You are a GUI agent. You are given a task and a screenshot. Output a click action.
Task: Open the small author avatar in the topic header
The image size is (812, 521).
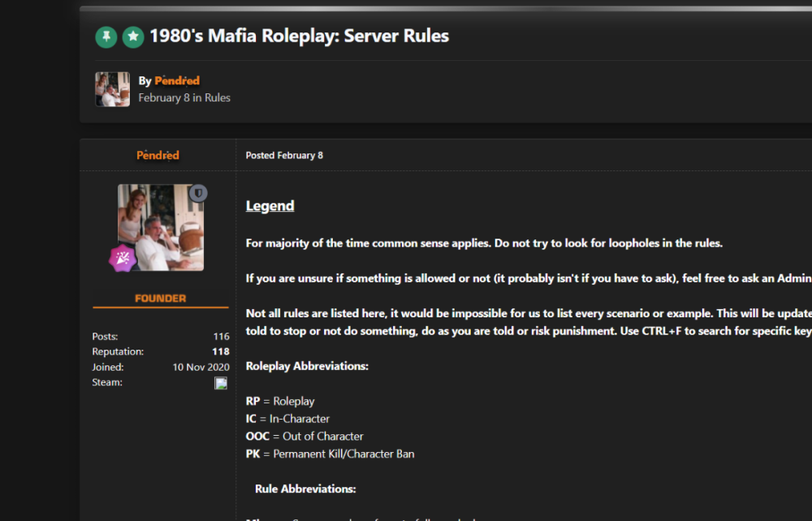click(x=112, y=89)
